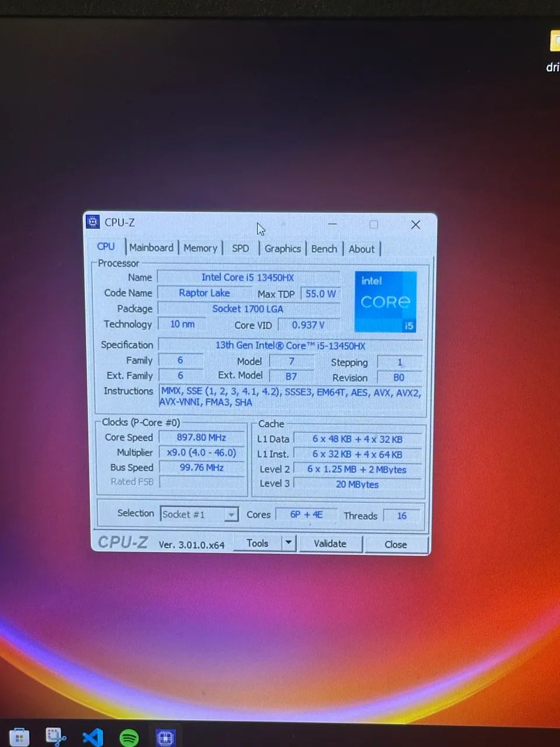Click the Multiplier x9.0 (4.0 - 46.0) value

click(x=201, y=452)
